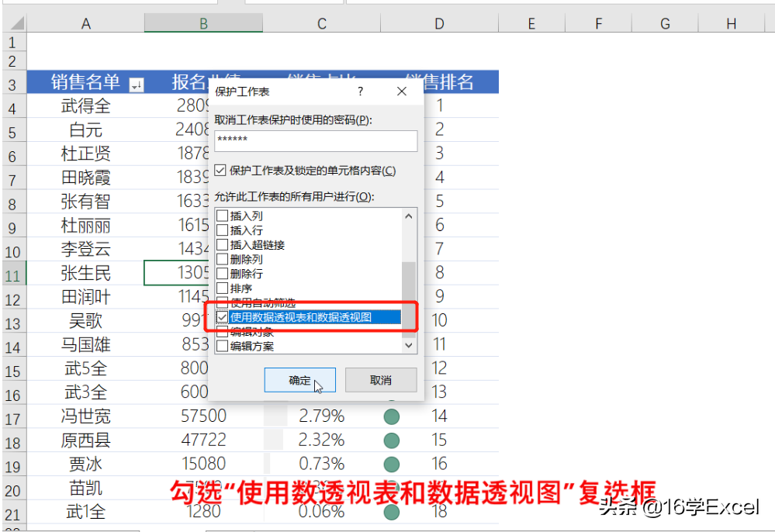Click cell containing 张有智
This screenshot has width=775, height=532.
[85, 201]
